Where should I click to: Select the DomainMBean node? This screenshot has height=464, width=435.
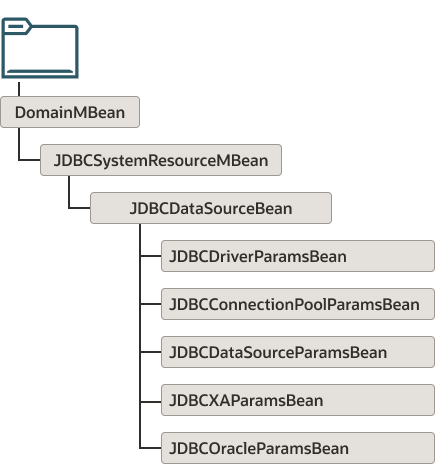[70, 112]
